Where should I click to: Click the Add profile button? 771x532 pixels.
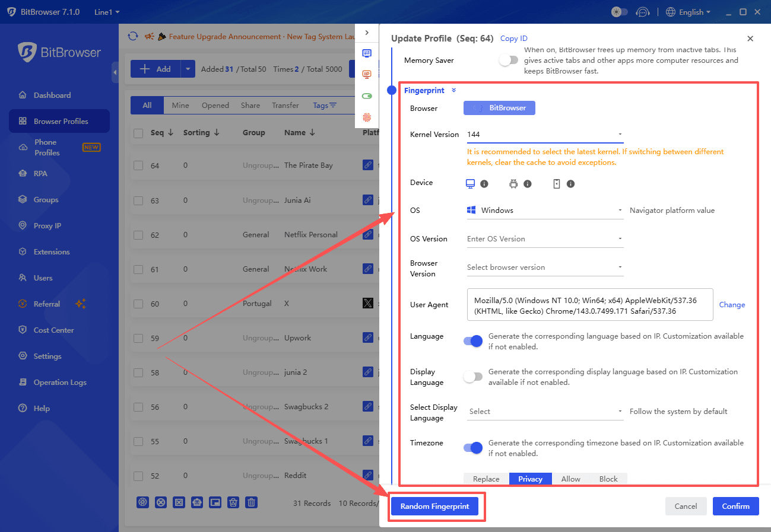pos(156,69)
